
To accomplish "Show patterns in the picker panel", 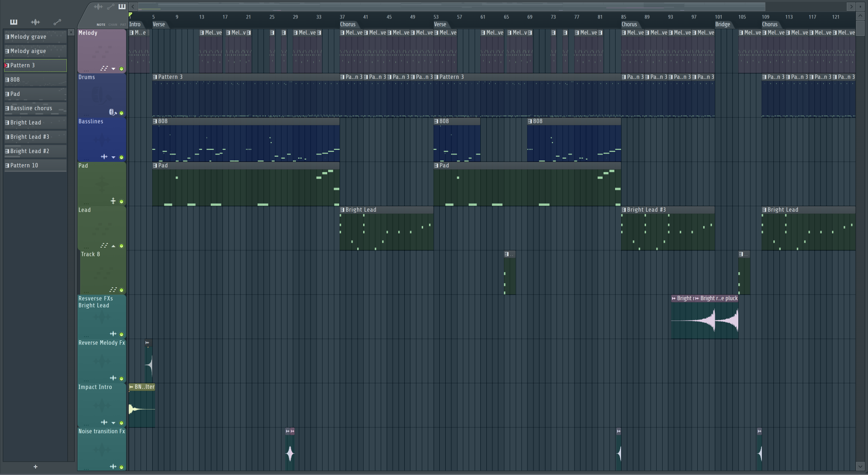I will click(13, 22).
